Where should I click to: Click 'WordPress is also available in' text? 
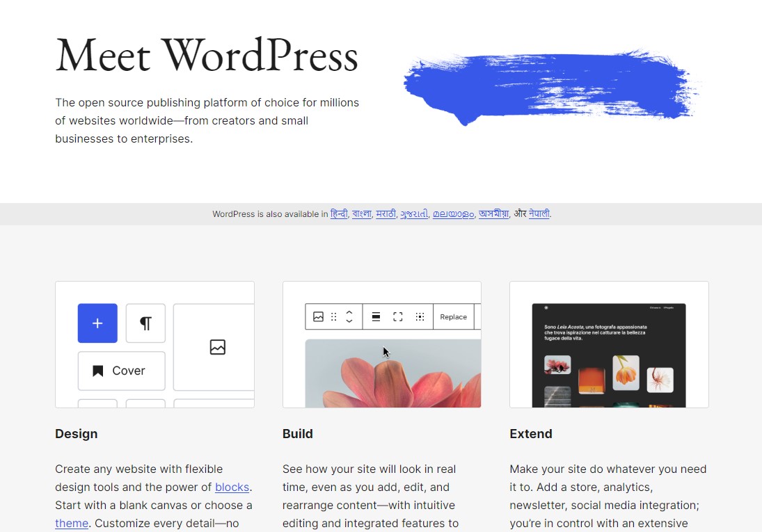270,213
